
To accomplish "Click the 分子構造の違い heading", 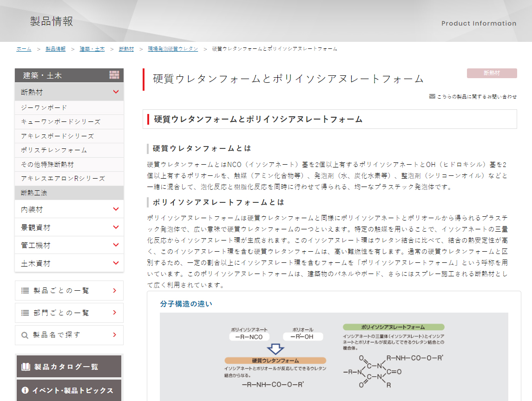I will (186, 304).
